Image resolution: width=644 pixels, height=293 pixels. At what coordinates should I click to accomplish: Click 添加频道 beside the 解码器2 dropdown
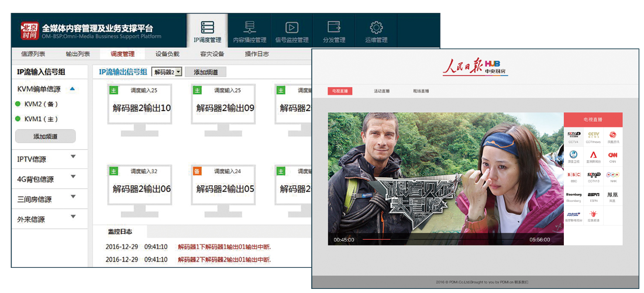[x=205, y=72]
